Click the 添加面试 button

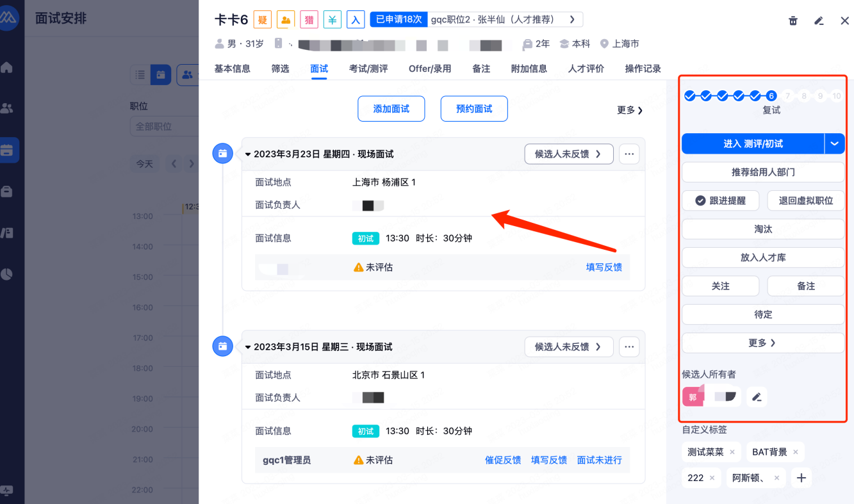pyautogui.click(x=391, y=109)
